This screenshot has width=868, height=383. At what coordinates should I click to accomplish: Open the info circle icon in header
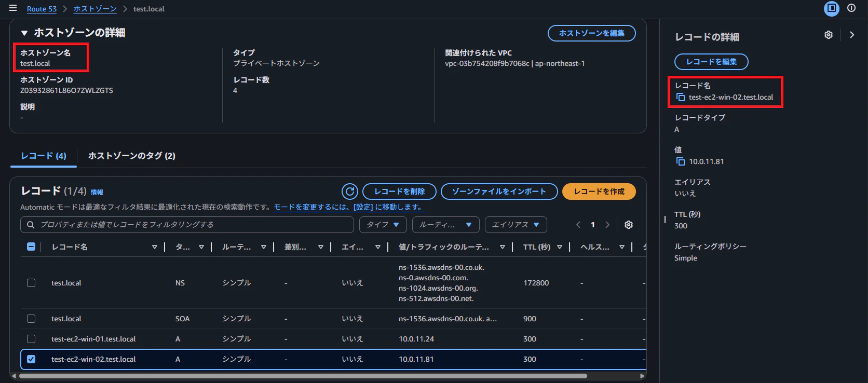[x=851, y=8]
